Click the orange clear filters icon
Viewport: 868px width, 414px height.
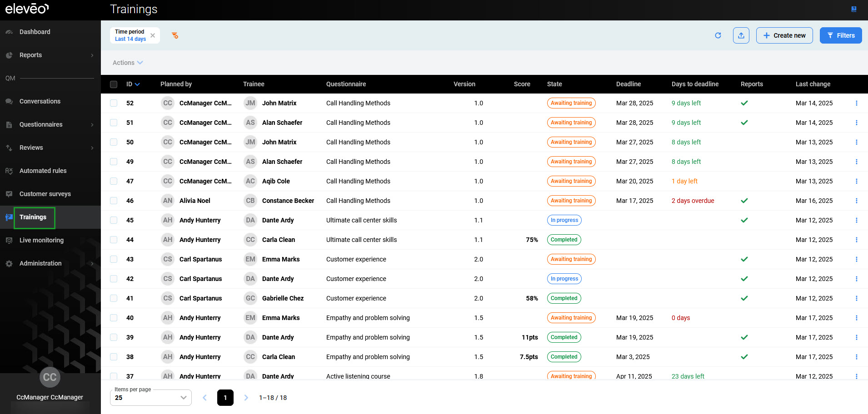[175, 35]
